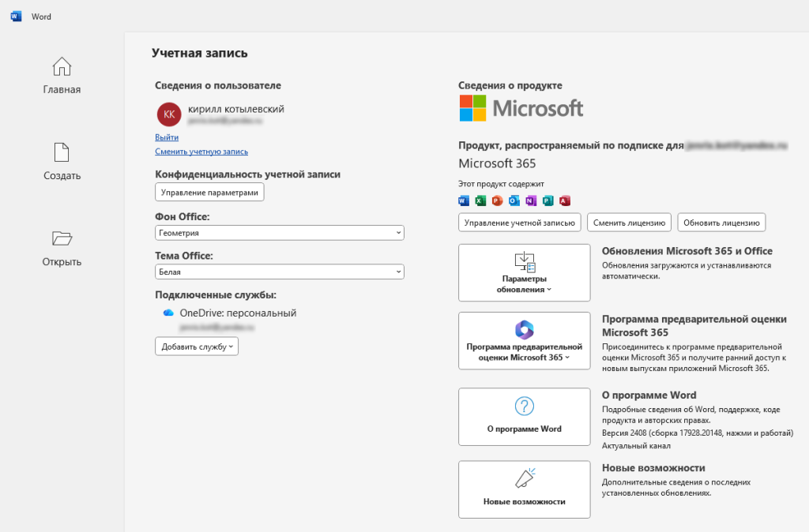Click the Выйти sign-out link
This screenshot has height=532, width=809.
167,137
